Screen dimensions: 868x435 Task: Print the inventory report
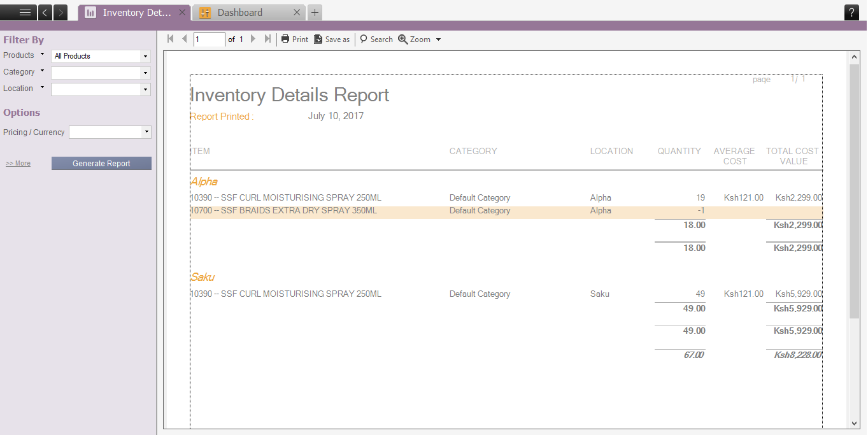click(x=294, y=39)
